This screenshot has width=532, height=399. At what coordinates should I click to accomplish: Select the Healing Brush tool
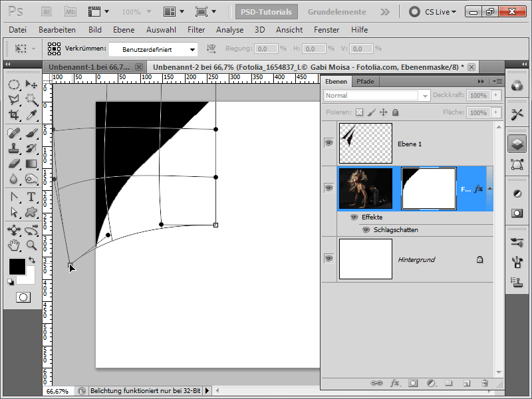coord(14,133)
